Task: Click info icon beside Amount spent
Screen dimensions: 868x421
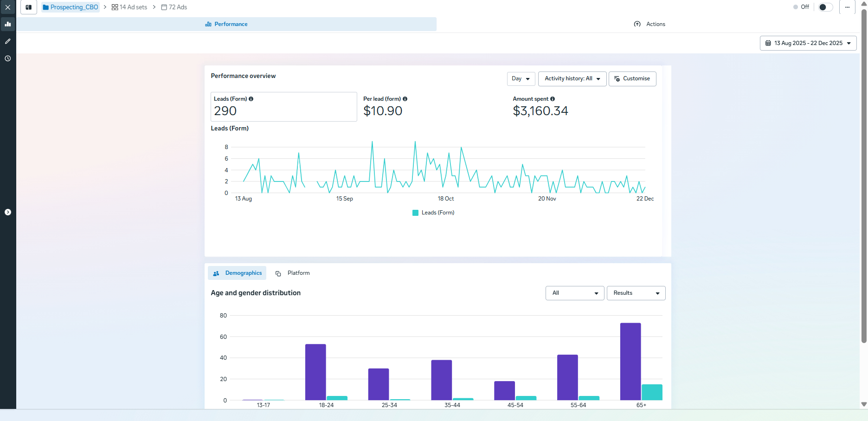Action: (x=553, y=99)
